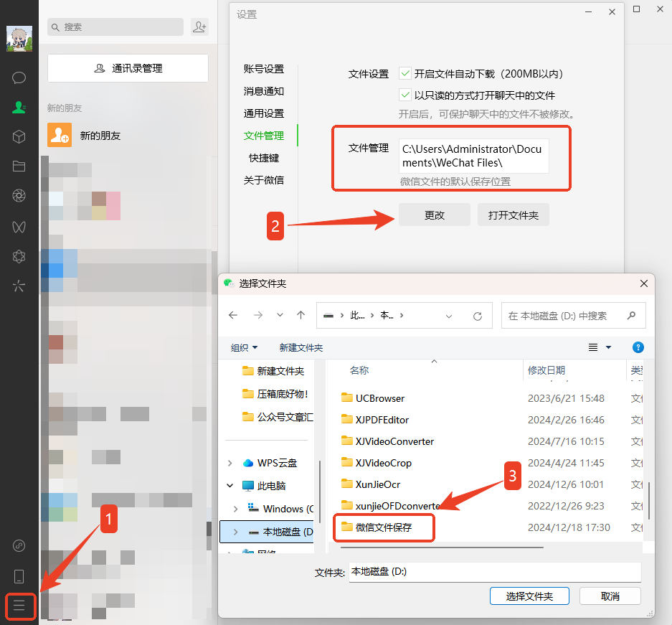Select the green Contacts icon in sidebar
Viewport: 672px width, 625px height.
pos(19,107)
